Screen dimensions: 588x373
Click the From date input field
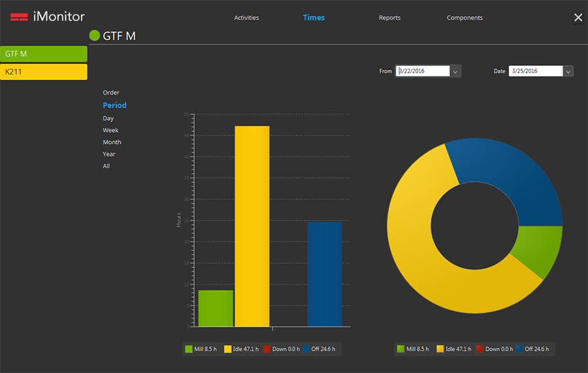pos(423,71)
